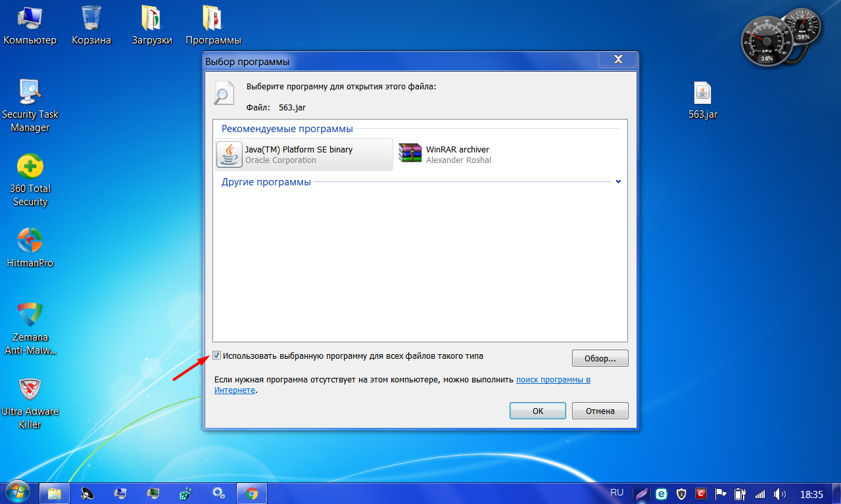841x504 pixels.
Task: Select Java(TM) Platform SE binary program
Action: coord(304,154)
